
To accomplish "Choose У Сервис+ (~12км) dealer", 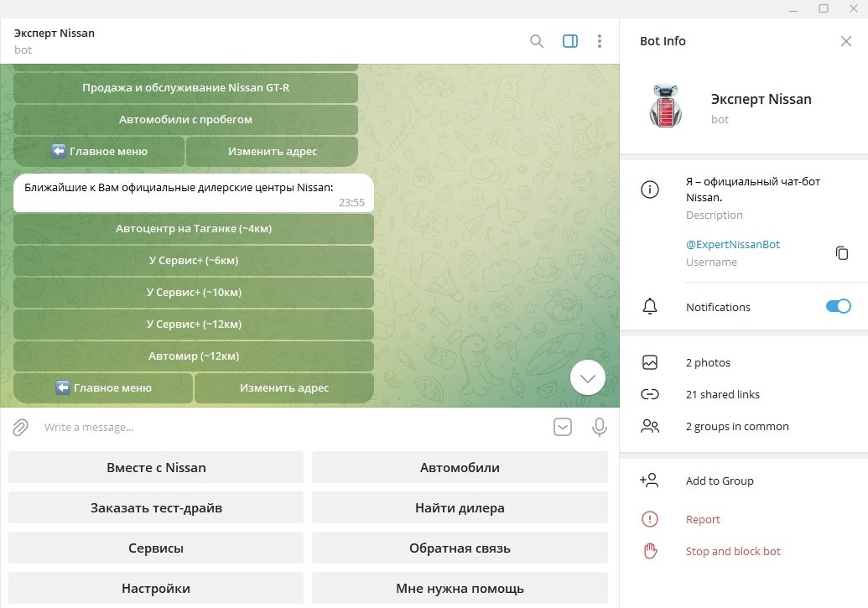I will (194, 325).
